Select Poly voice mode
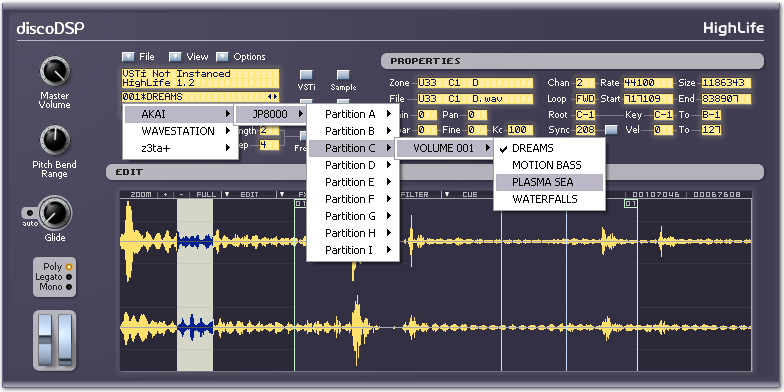 click(69, 266)
